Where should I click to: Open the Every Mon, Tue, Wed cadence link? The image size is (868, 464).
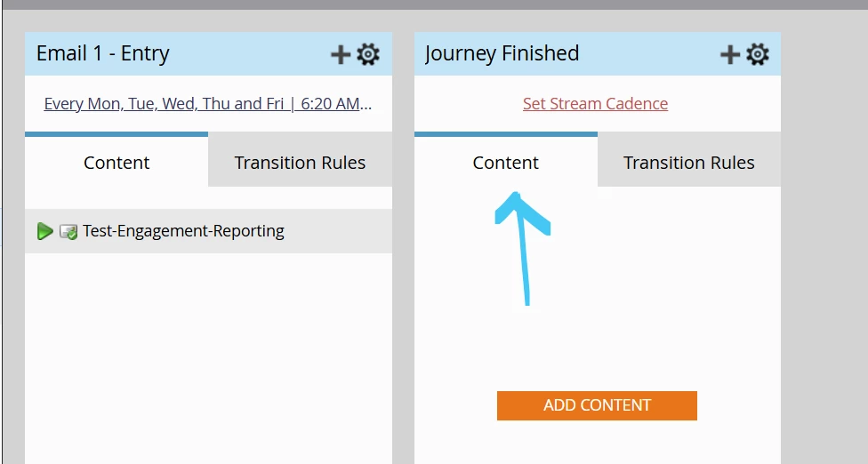207,103
